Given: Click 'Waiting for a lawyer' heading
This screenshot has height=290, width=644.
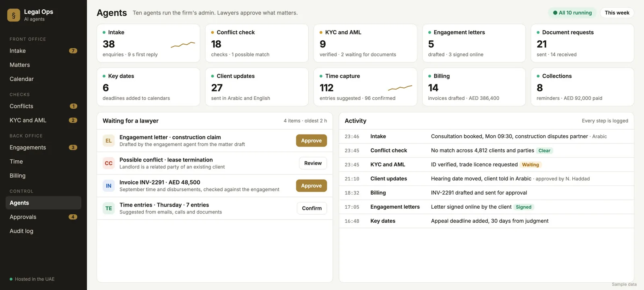Looking at the screenshot, I should coord(130,121).
